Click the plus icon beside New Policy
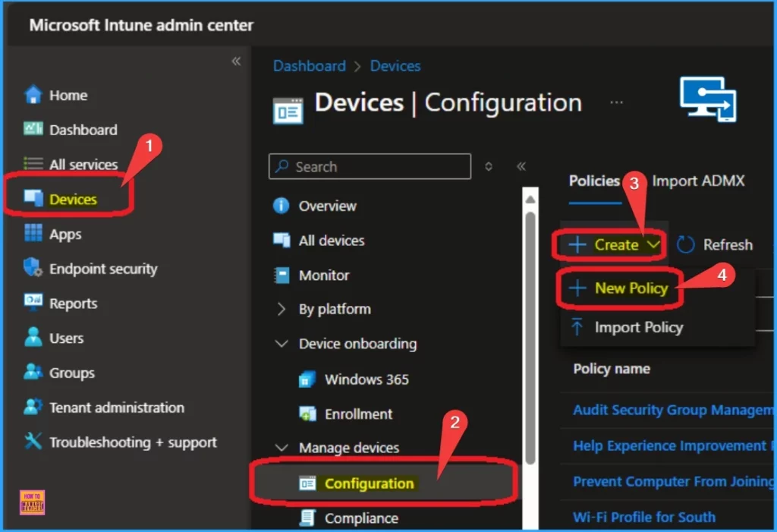Screen dimensions: 777x532 577,288
